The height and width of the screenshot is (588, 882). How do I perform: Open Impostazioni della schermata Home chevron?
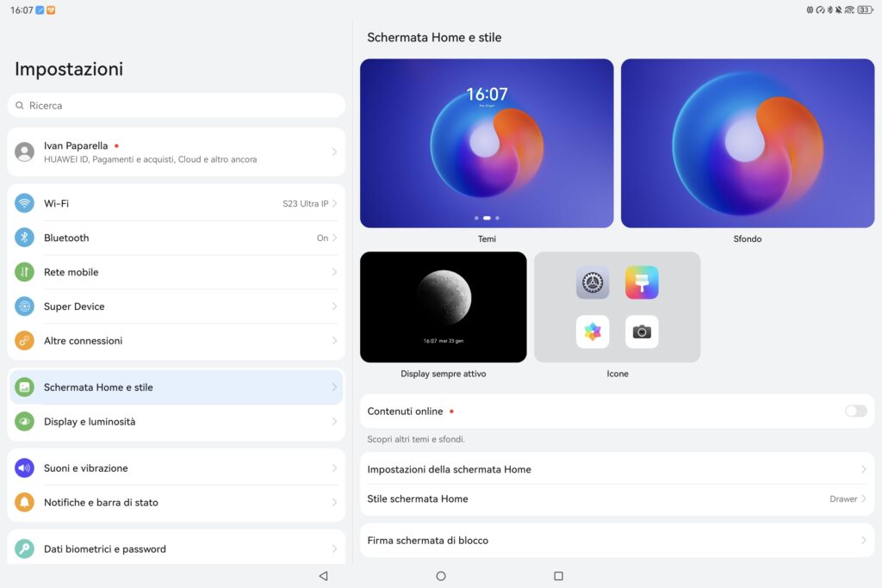point(863,469)
